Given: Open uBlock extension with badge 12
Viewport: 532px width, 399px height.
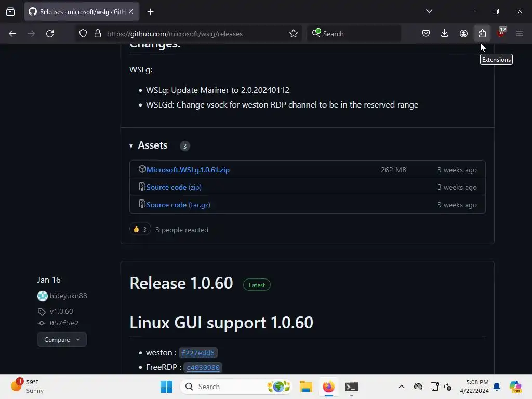Looking at the screenshot, I should (x=501, y=33).
